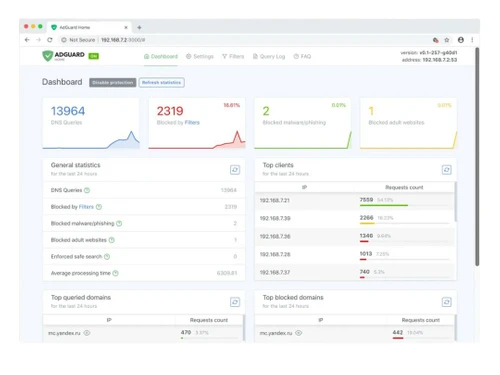This screenshot has width=500, height=375.
Task: Click help icon next to Average processing time
Action: coord(115,273)
